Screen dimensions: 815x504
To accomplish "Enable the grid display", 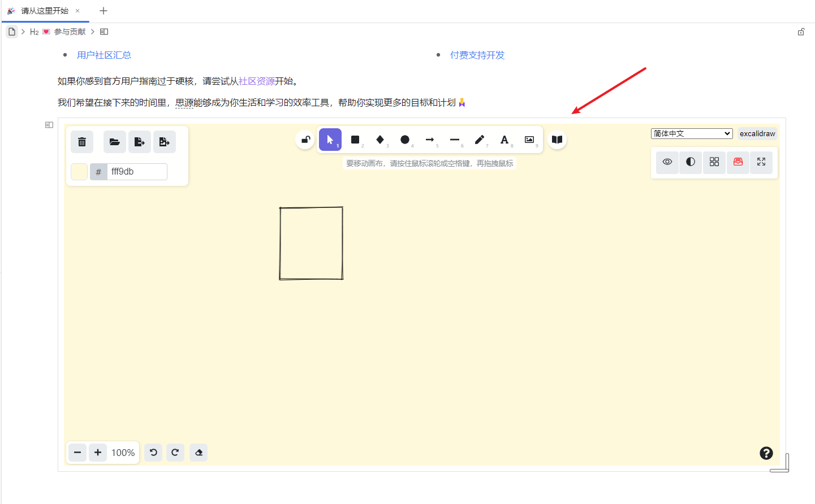I will [714, 162].
